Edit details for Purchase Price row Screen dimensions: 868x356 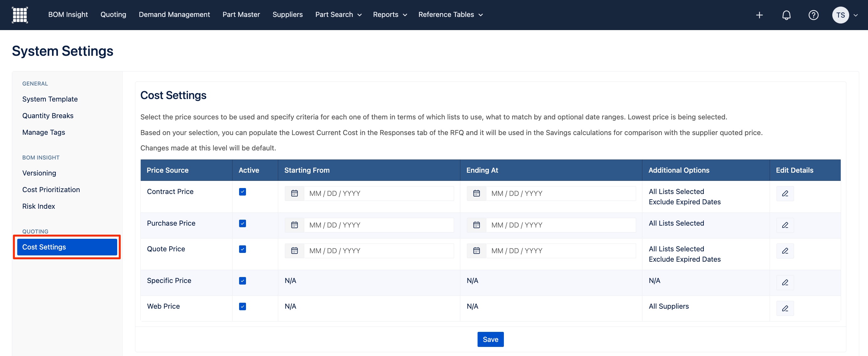785,225
